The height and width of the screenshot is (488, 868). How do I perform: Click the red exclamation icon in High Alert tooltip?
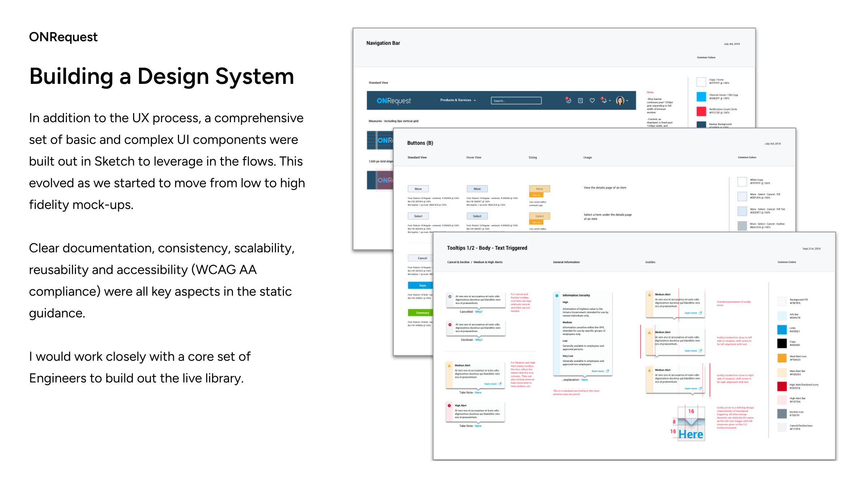[x=450, y=406]
